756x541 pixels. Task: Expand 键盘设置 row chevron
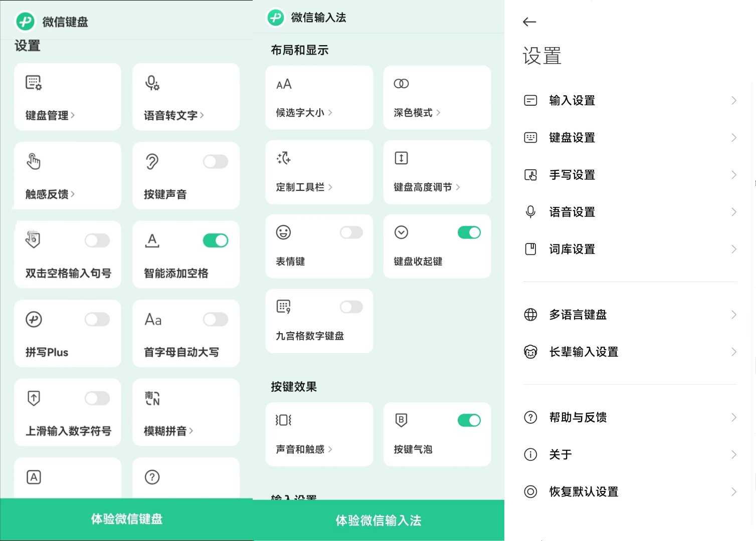click(x=734, y=138)
